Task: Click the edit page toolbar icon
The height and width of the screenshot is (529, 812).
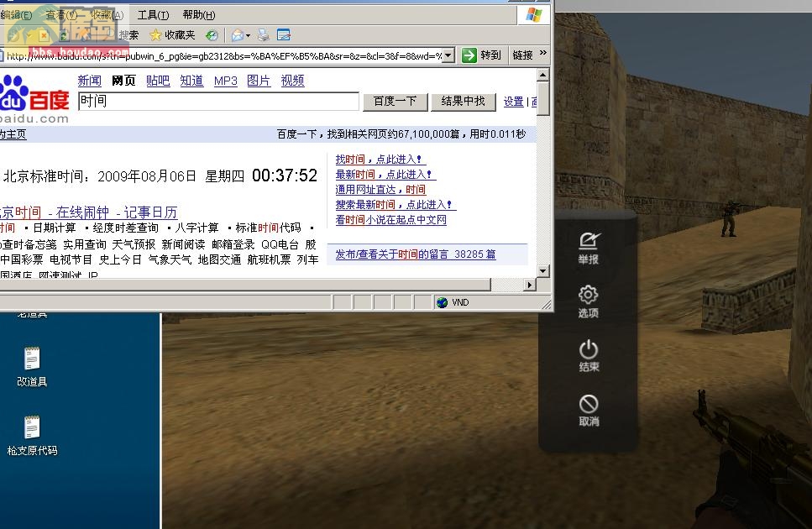Action: click(283, 35)
